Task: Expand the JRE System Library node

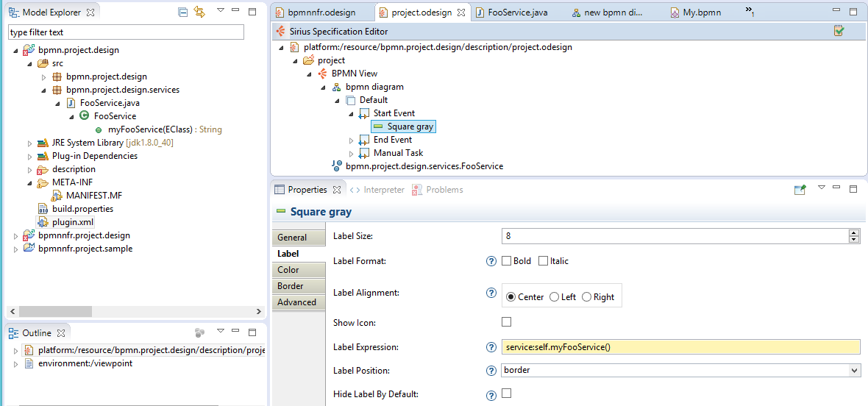Action: pos(30,143)
